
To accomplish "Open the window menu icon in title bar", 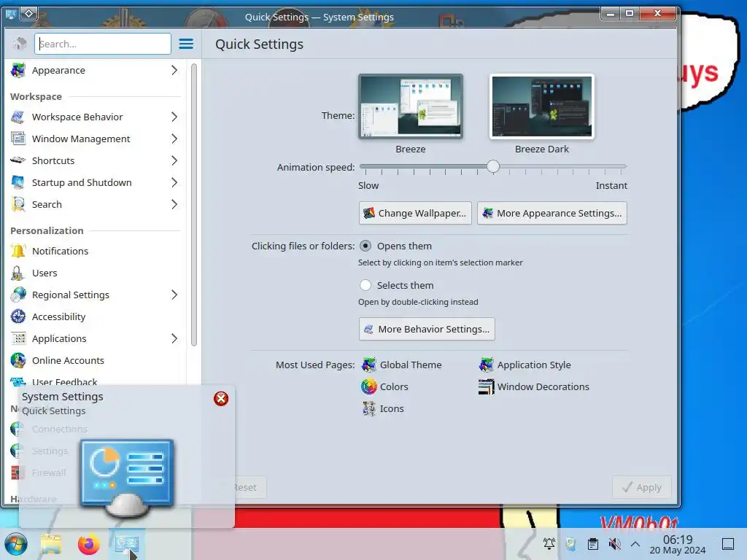I will pyautogui.click(x=10, y=14).
